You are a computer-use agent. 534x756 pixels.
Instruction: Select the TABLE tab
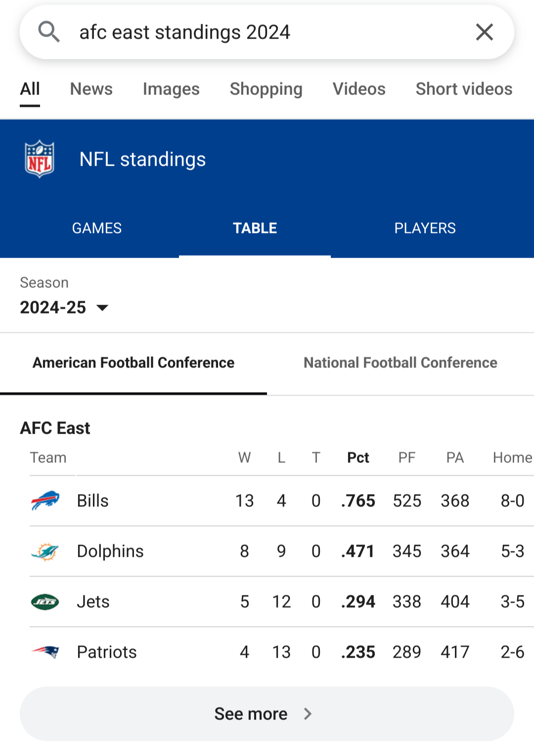255,228
